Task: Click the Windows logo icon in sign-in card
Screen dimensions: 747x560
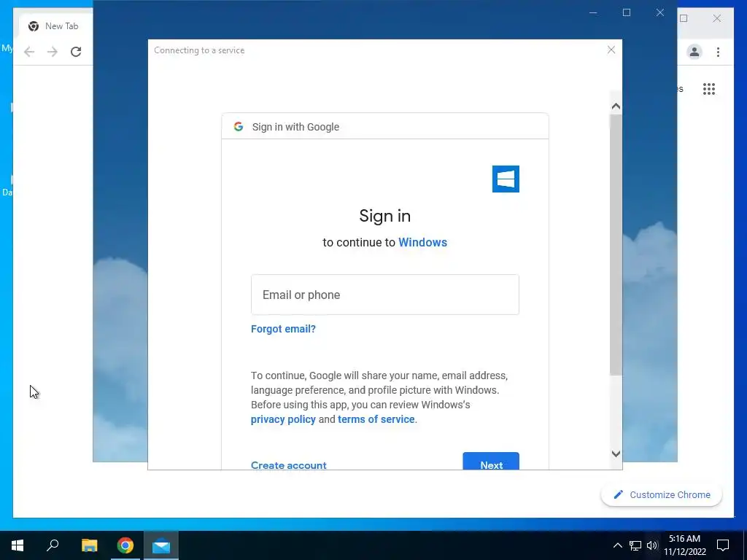Action: click(506, 179)
